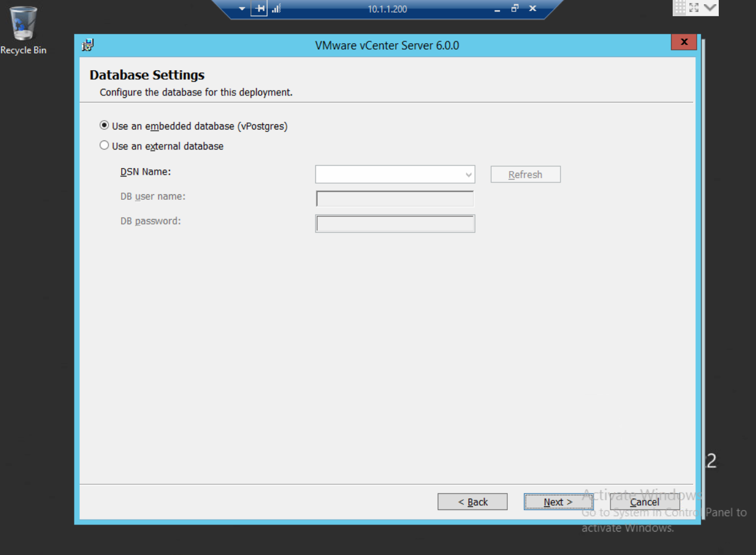Select Use an embedded database (vPostgres)

click(x=104, y=126)
